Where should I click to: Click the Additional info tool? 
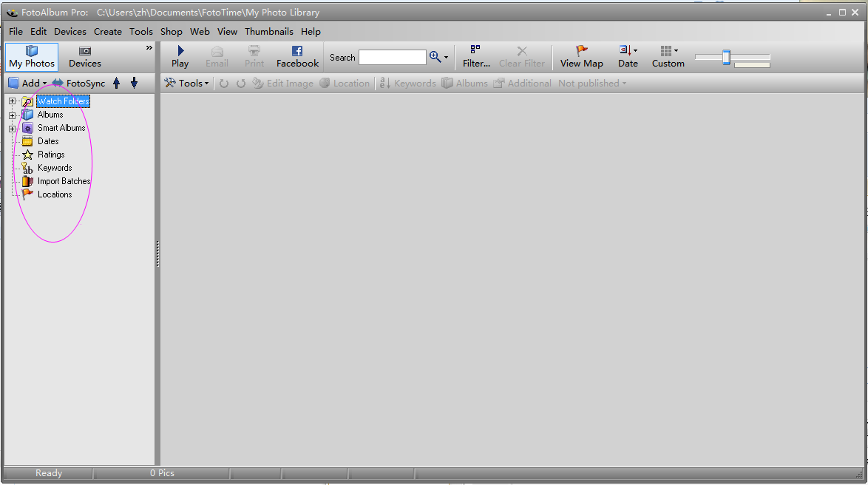pos(523,83)
